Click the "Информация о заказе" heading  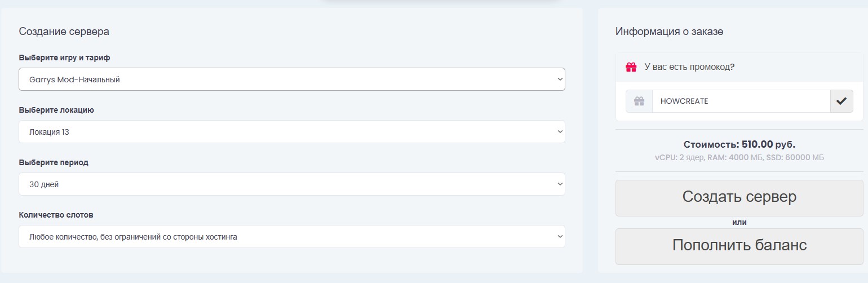(669, 32)
